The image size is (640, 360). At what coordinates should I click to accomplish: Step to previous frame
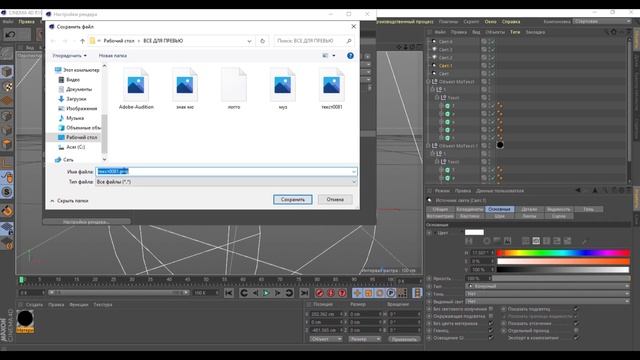[x=255, y=293]
